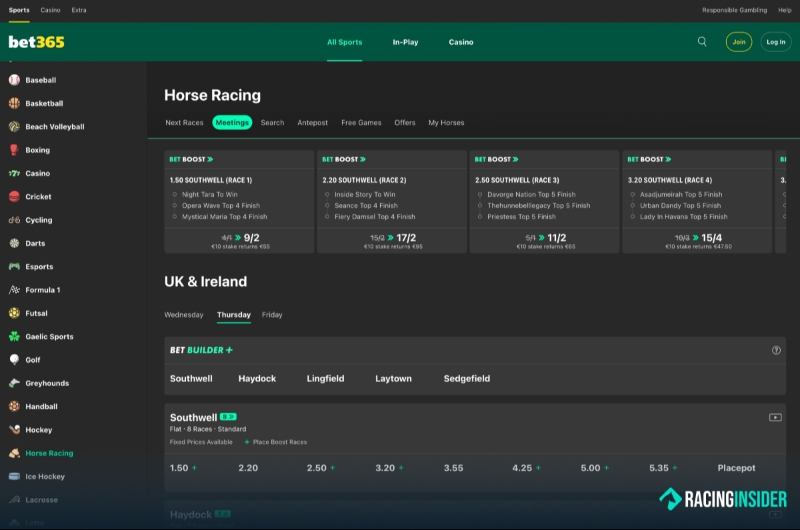Click the Cycling bike icon
Image resolution: width=800 pixels, height=530 pixels.
coord(14,220)
